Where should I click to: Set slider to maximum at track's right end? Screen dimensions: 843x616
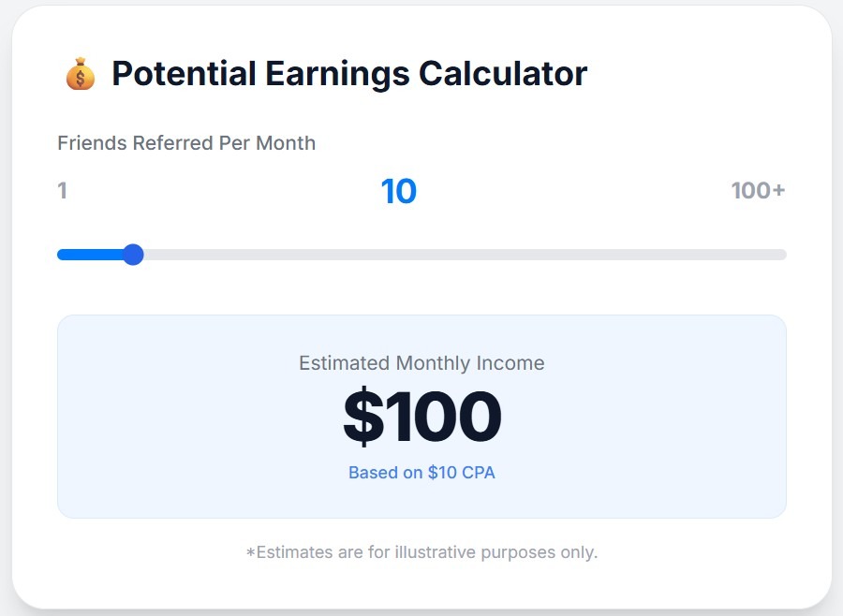point(783,255)
